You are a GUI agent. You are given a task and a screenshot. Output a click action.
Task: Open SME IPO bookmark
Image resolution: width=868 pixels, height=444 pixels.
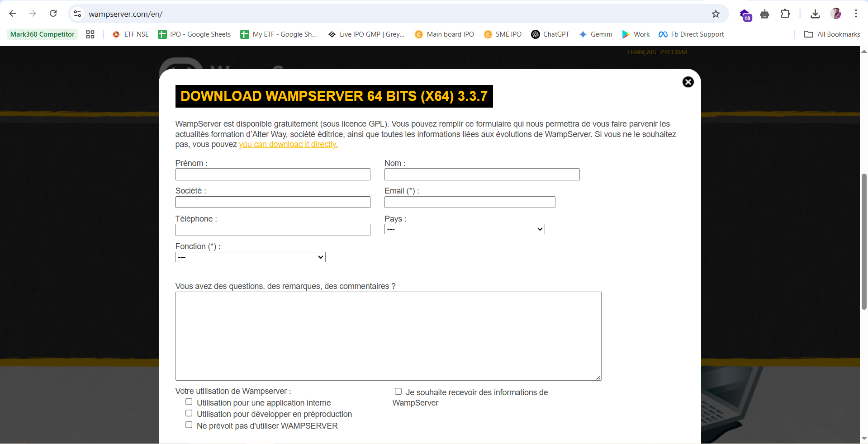coord(503,34)
